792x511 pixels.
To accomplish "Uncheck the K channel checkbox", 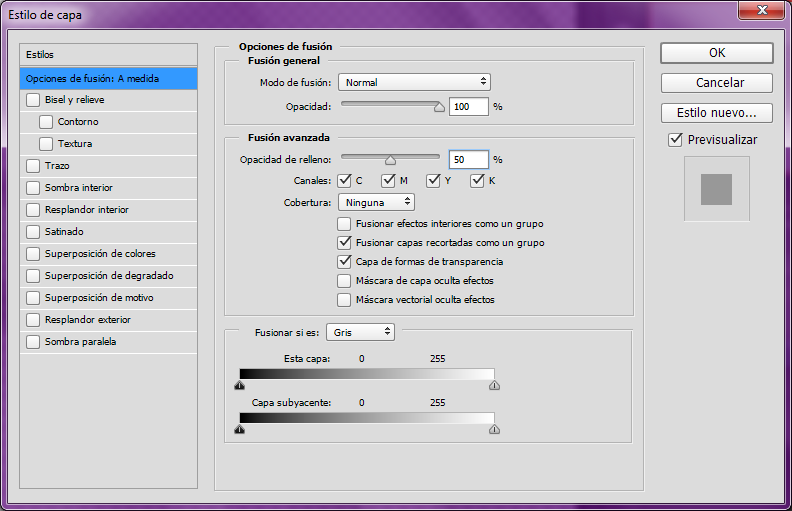I will [x=477, y=180].
